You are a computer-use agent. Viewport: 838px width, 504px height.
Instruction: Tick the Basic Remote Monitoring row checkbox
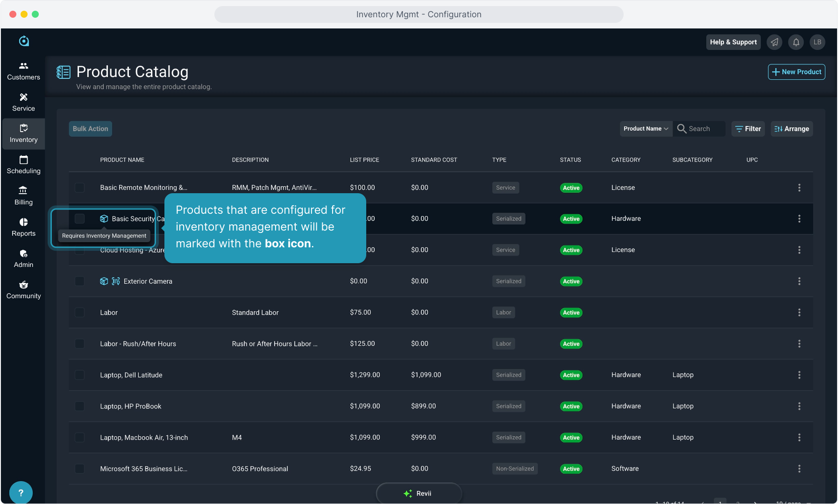click(x=80, y=188)
